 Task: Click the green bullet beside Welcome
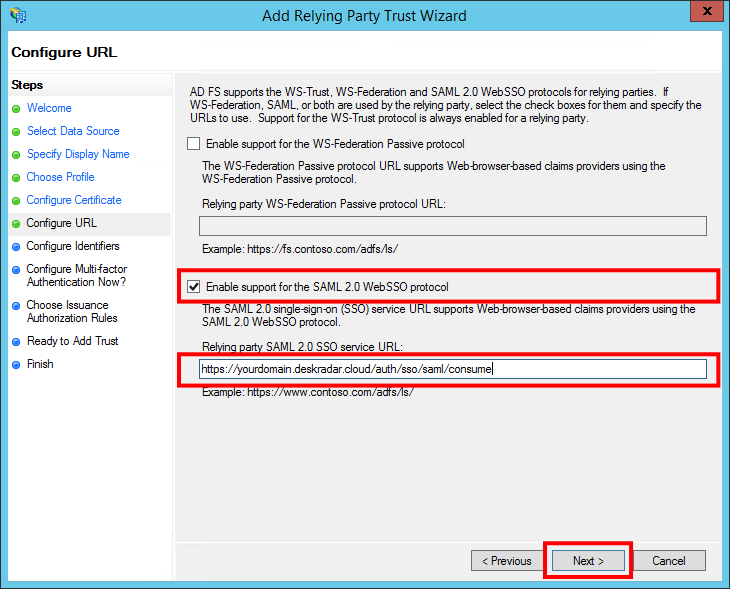(16, 109)
